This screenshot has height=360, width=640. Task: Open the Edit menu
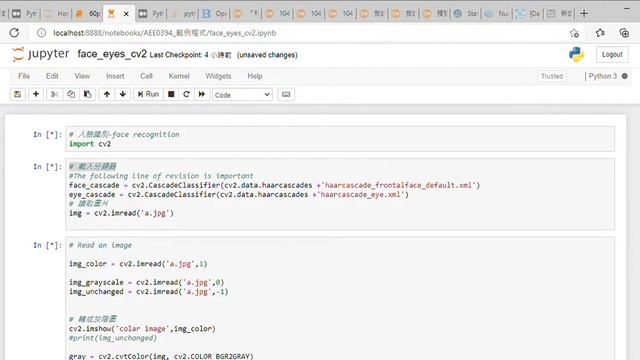point(52,76)
